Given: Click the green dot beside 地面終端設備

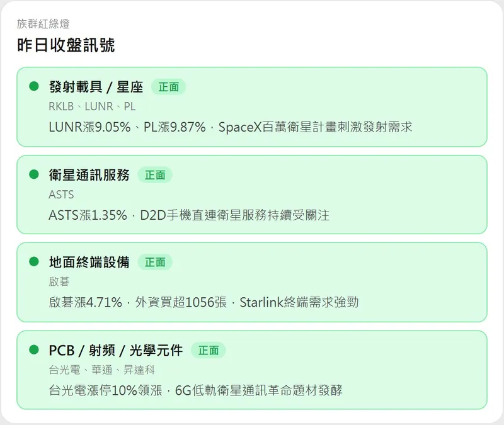Looking at the screenshot, I should click(34, 262).
